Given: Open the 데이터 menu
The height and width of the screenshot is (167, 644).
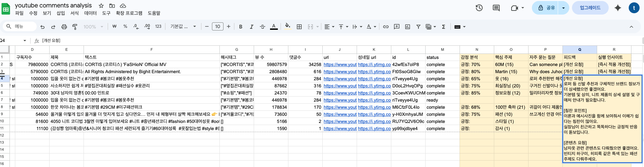Looking at the screenshot, I should point(90,13).
